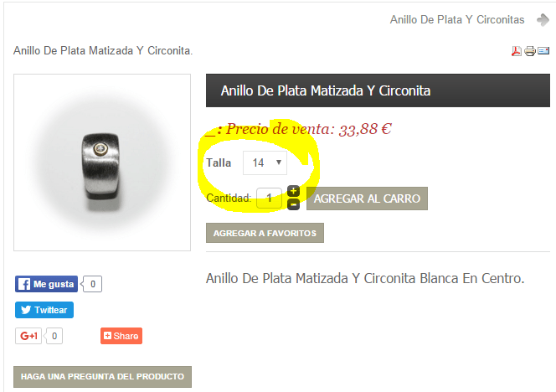556x392 pixels.
Task: Click HAGA UNA PREGUNTA DEL PRODUCTO button
Action: coord(102,376)
